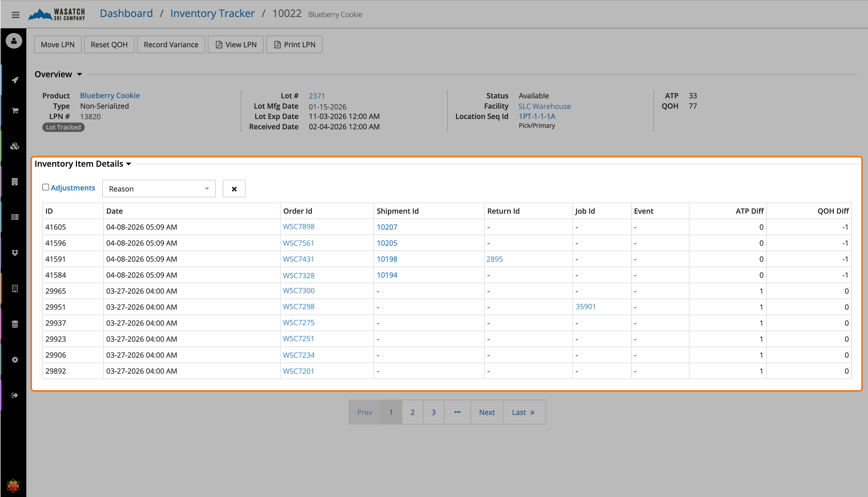Viewport: 868px width, 497px height.
Task: Open the server rack sidebar icon
Action: click(x=15, y=217)
